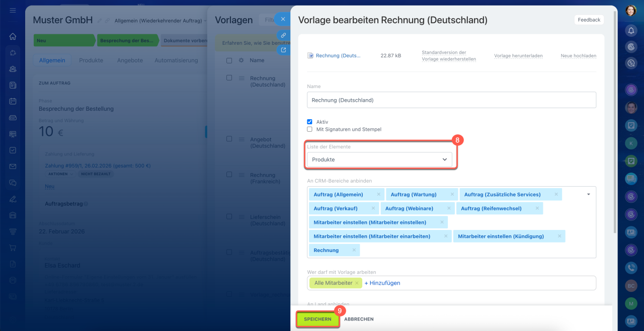Image resolution: width=644 pixels, height=331 pixels.
Task: Click the shopping cart sidebar icon
Action: (x=13, y=248)
